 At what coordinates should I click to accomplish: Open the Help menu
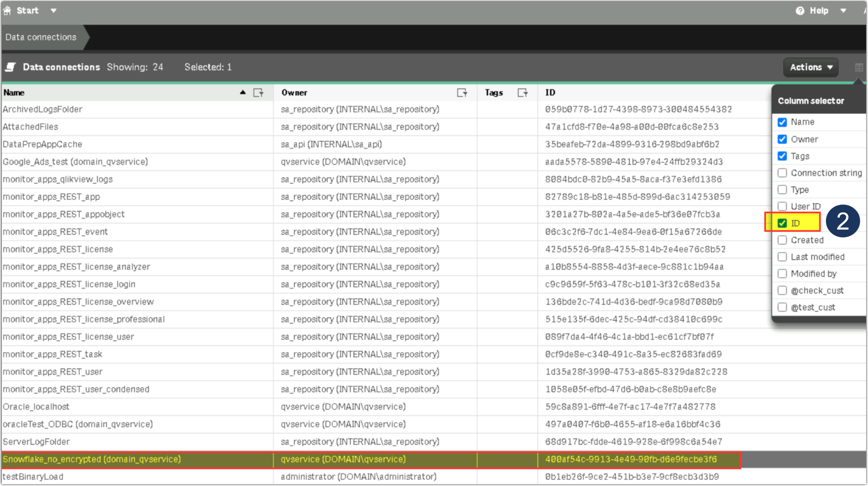(x=820, y=10)
